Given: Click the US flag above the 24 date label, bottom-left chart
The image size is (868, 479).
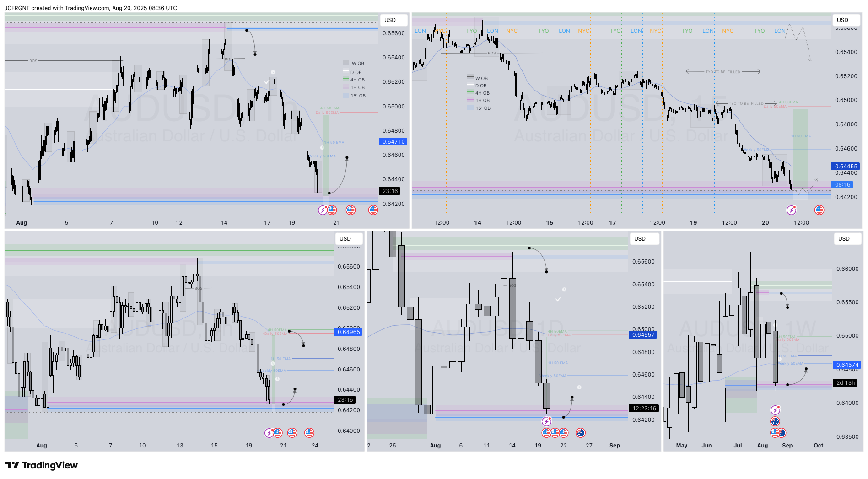Looking at the screenshot, I should [310, 433].
